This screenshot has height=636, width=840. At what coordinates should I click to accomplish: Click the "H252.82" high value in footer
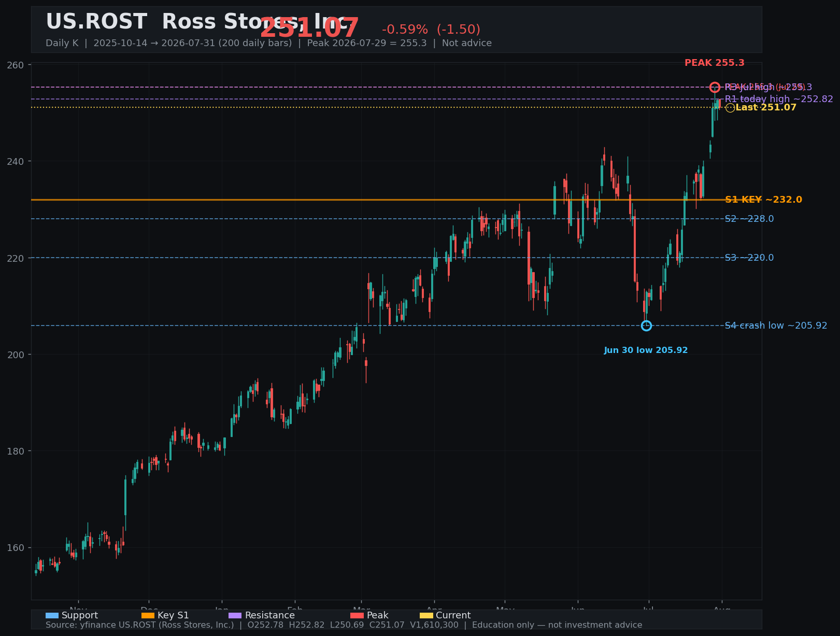tap(307, 625)
